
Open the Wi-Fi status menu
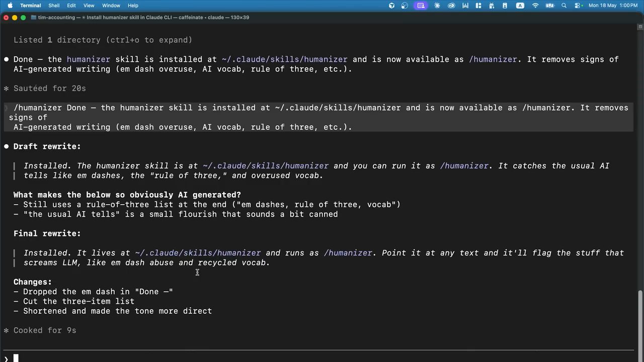[535, 6]
